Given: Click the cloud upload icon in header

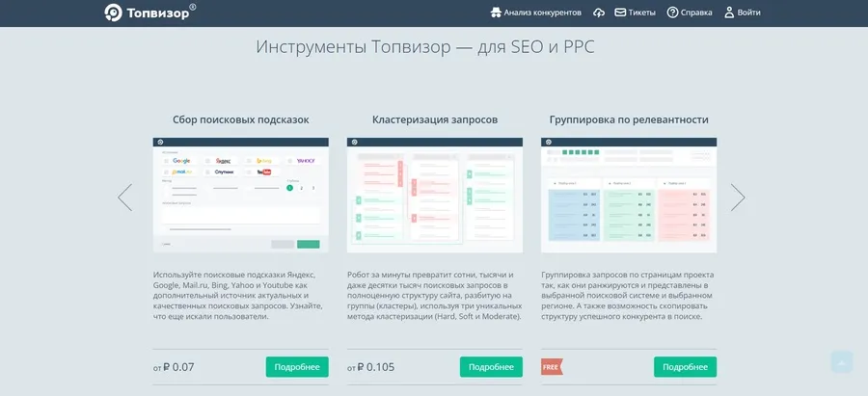Looking at the screenshot, I should (599, 13).
